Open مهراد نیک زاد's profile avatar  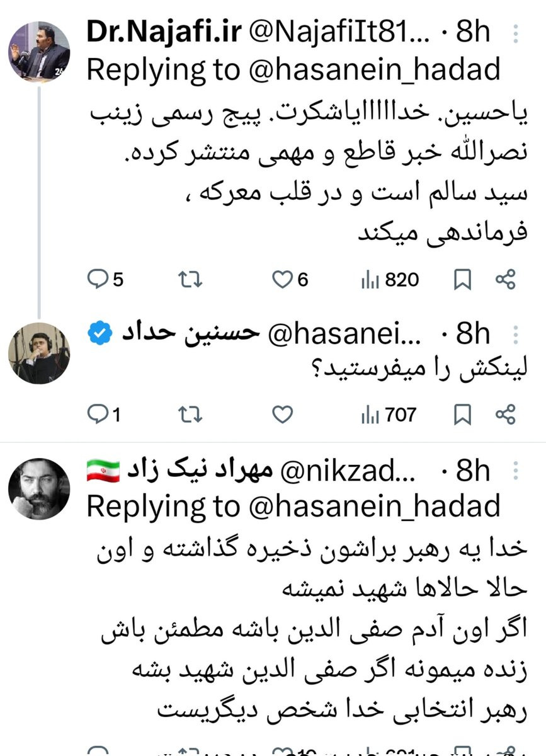coord(39,489)
